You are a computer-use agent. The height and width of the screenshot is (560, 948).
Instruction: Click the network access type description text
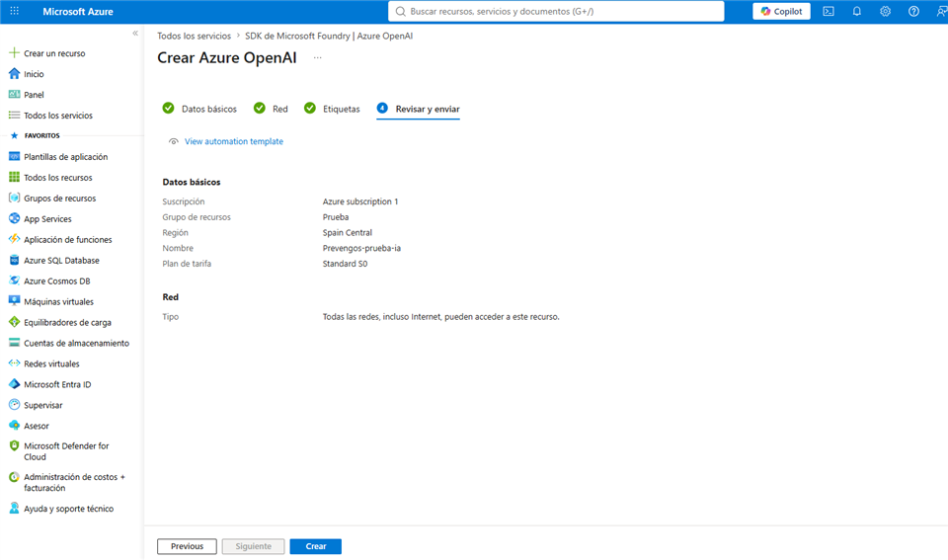tap(440, 317)
